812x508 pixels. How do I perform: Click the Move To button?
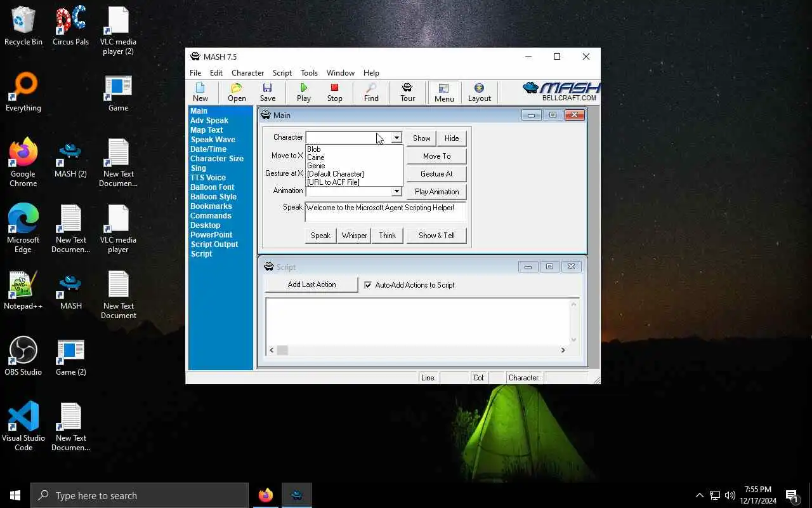click(436, 156)
